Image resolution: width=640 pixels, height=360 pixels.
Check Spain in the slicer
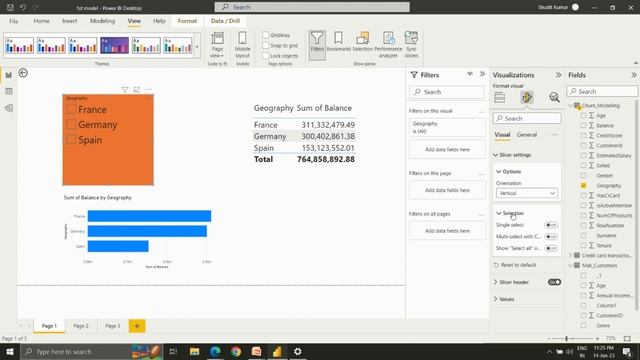(71, 139)
